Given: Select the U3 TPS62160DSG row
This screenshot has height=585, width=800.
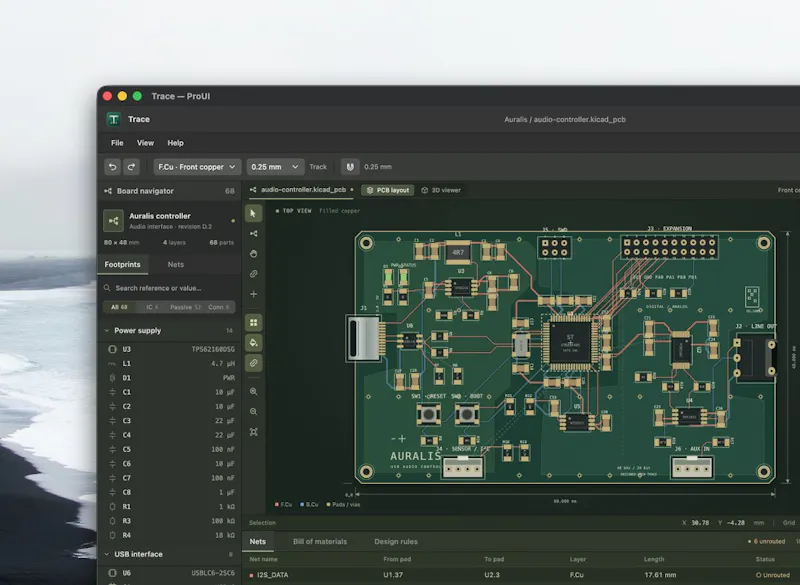Looking at the screenshot, I should point(169,349).
